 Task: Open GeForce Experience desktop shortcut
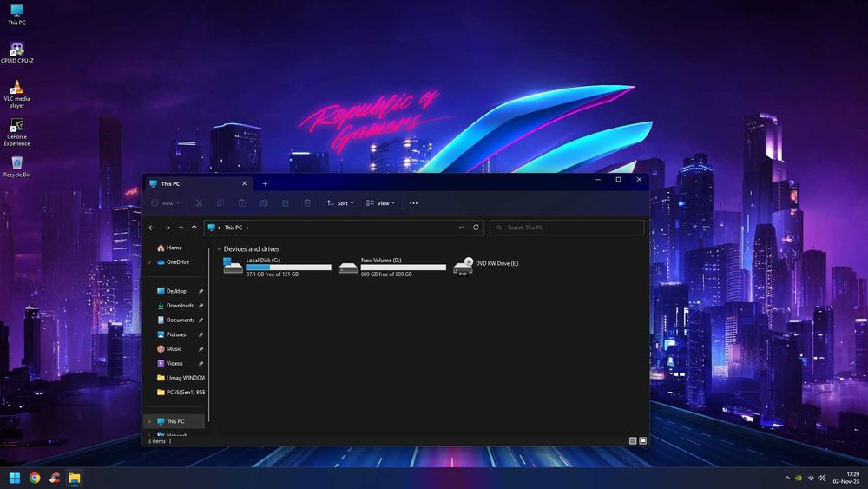[x=16, y=132]
